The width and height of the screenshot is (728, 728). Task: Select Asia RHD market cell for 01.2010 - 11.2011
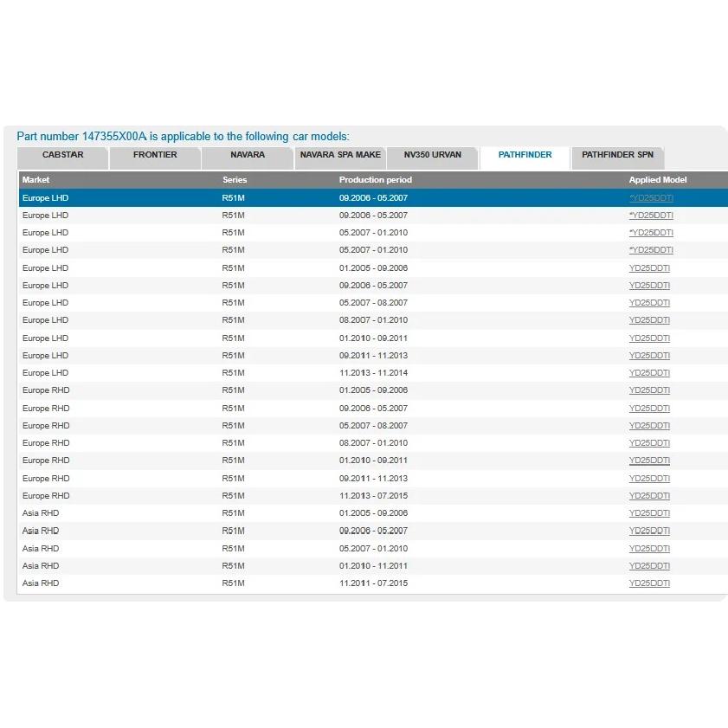[41, 566]
